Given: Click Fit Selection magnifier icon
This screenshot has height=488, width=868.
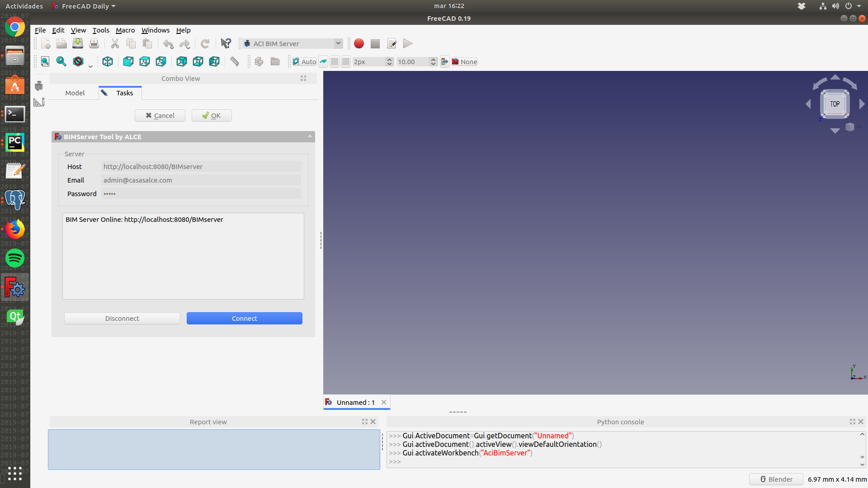Looking at the screenshot, I should pos(61,61).
